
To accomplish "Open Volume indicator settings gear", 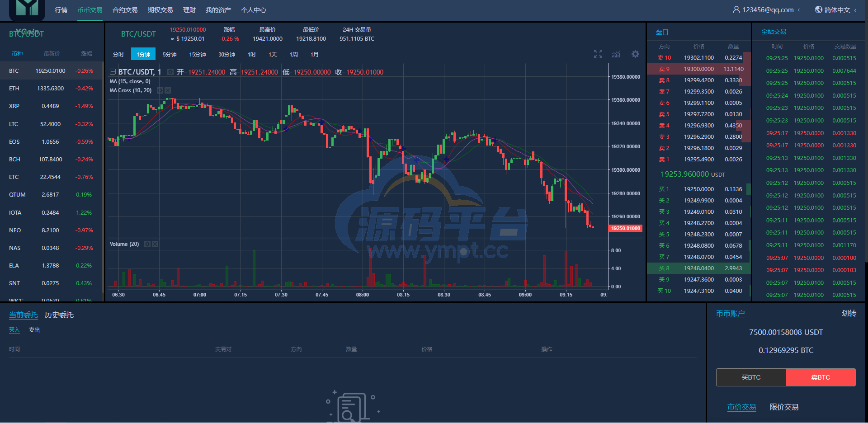I will click(x=147, y=244).
